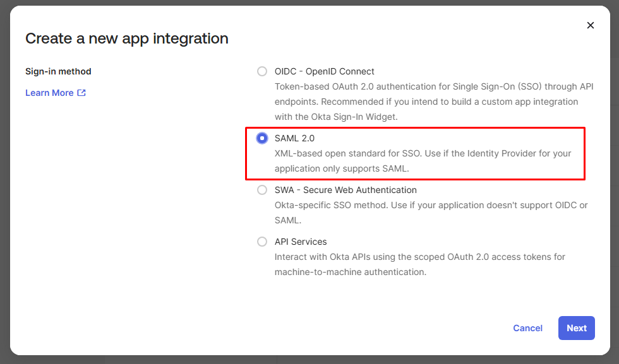
Task: Select the SAML 2.0 radio button
Action: pyautogui.click(x=262, y=138)
